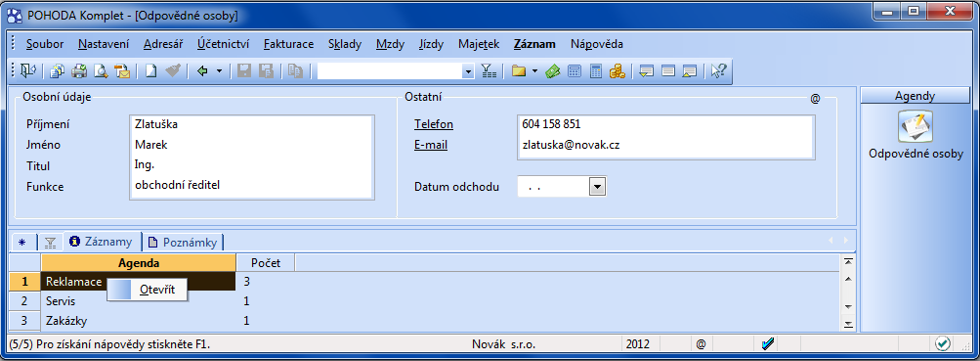Image resolution: width=980 pixels, height=361 pixels.
Task: Open the Adresář menu
Action: (163, 44)
